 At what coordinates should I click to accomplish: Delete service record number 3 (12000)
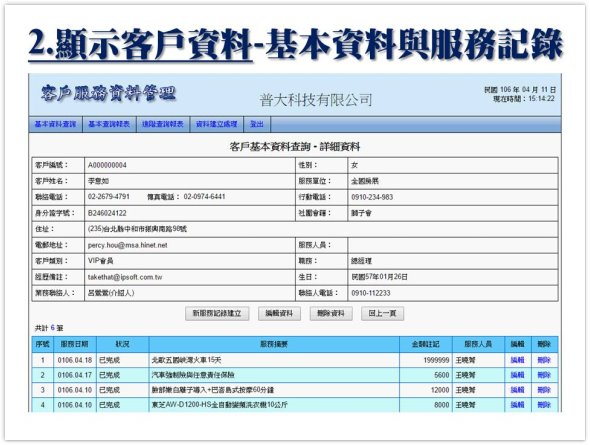coord(544,390)
